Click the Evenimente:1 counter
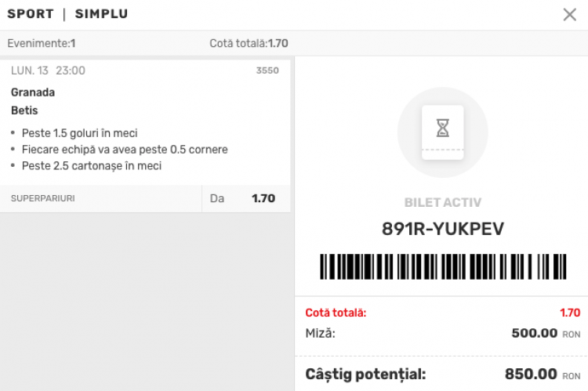588x391 pixels. (x=42, y=44)
